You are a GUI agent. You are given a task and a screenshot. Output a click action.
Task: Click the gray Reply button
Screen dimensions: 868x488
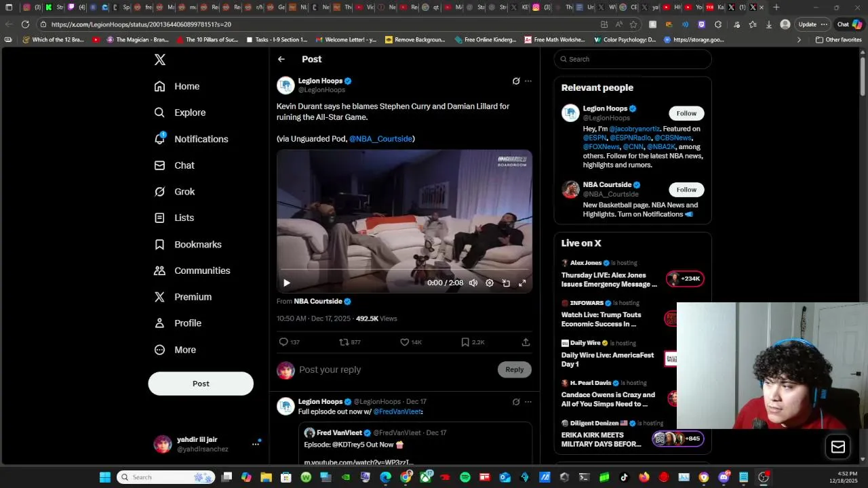click(x=515, y=369)
